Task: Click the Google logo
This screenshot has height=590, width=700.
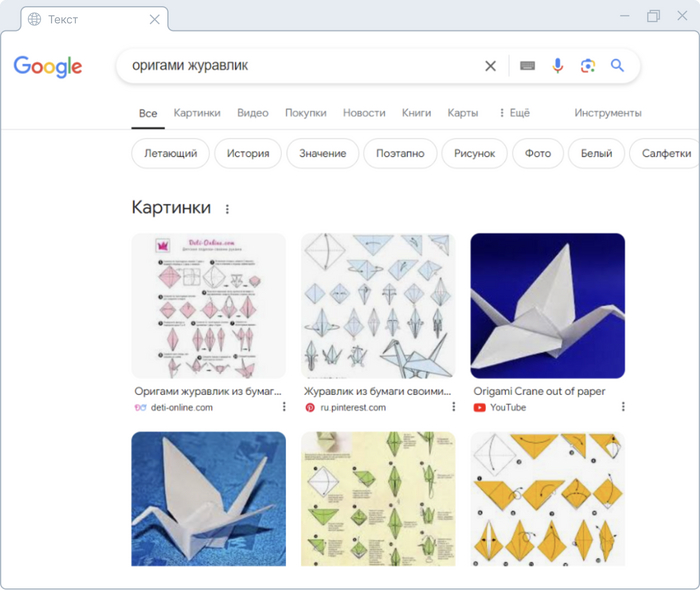Action: click(x=48, y=67)
